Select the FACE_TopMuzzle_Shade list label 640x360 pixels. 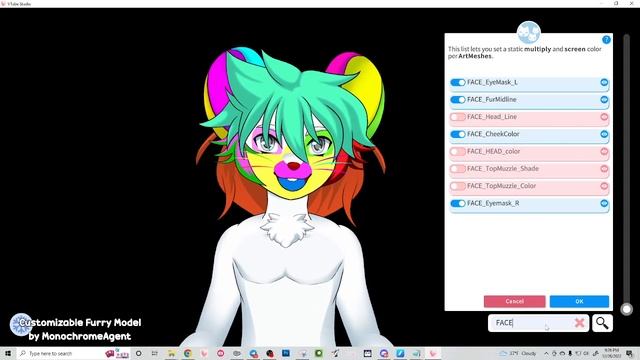503,169
